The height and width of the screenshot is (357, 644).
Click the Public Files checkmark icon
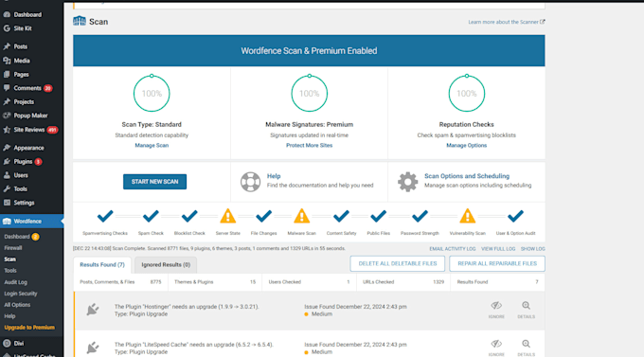[x=378, y=216]
